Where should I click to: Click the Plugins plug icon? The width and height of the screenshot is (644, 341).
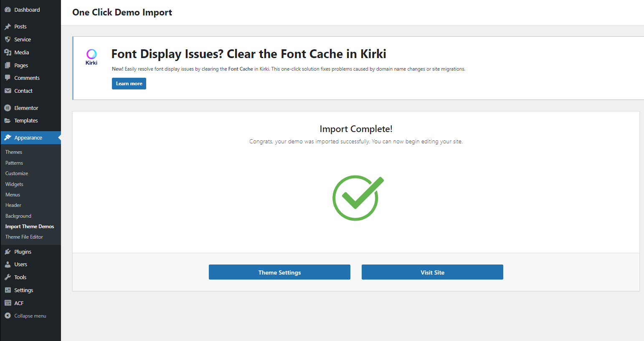tap(8, 252)
